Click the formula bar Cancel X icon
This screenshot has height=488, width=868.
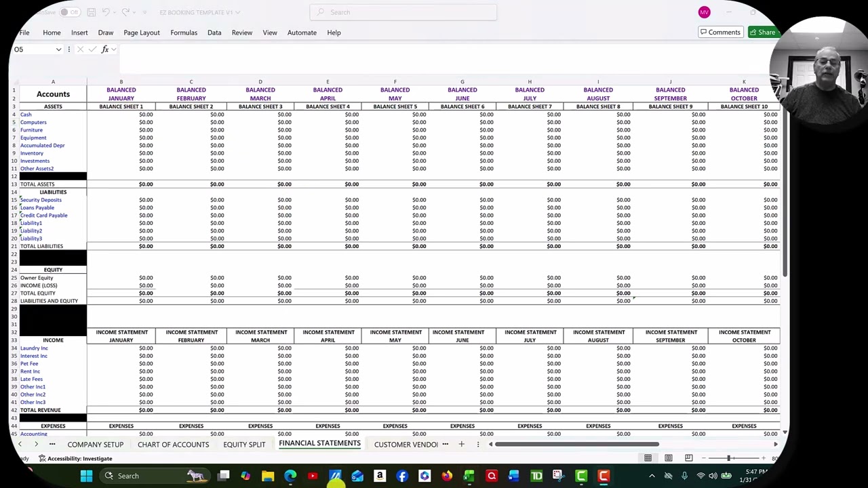80,49
